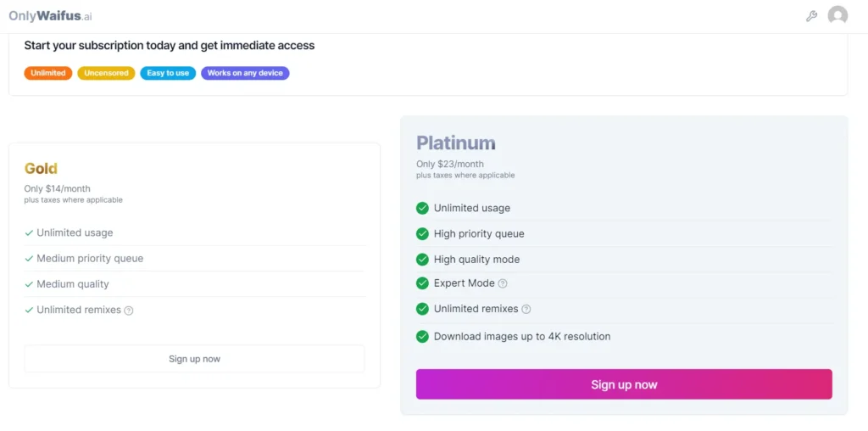Screen dimensions: 868x431
Task: Click green check beside High priority queue
Action: coord(422,233)
